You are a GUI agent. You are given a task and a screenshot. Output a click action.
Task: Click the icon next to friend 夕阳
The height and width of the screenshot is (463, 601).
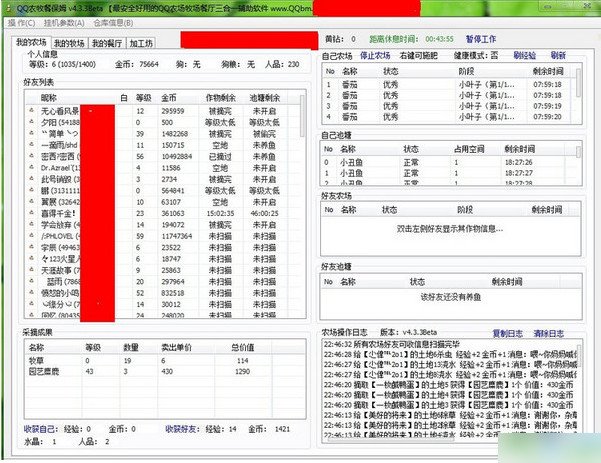(x=32, y=122)
